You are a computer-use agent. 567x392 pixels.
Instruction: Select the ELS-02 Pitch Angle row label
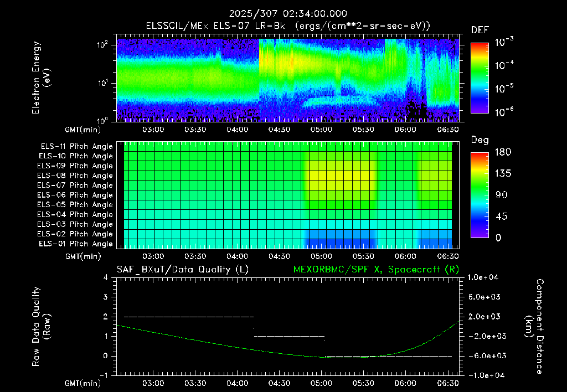click(75, 234)
